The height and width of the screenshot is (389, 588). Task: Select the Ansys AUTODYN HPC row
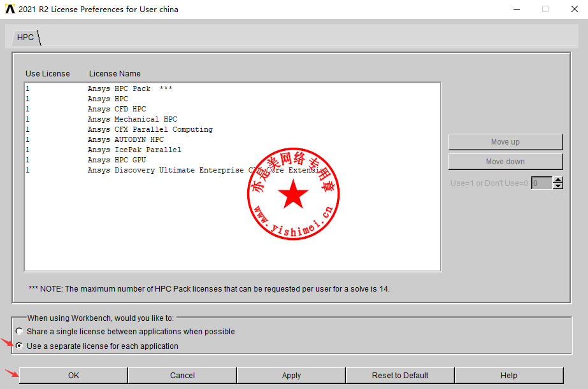click(233, 139)
